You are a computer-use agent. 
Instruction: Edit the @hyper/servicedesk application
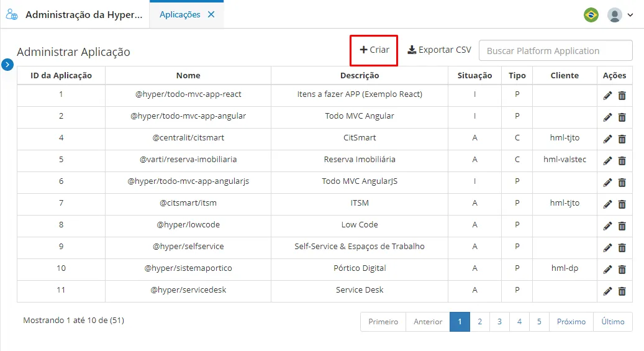(x=607, y=291)
